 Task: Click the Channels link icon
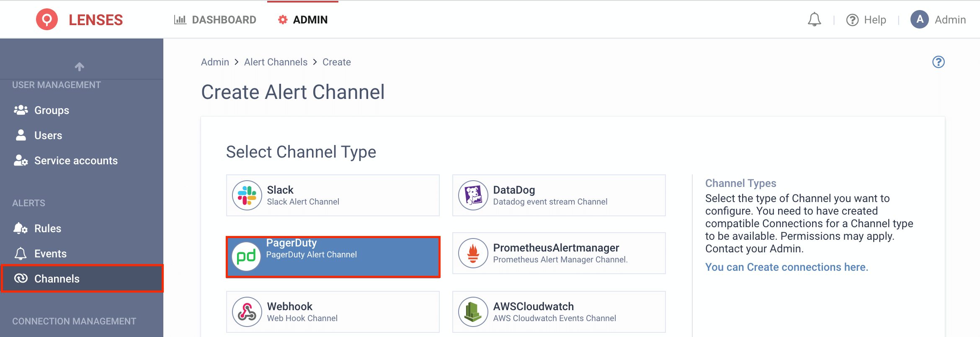(21, 278)
